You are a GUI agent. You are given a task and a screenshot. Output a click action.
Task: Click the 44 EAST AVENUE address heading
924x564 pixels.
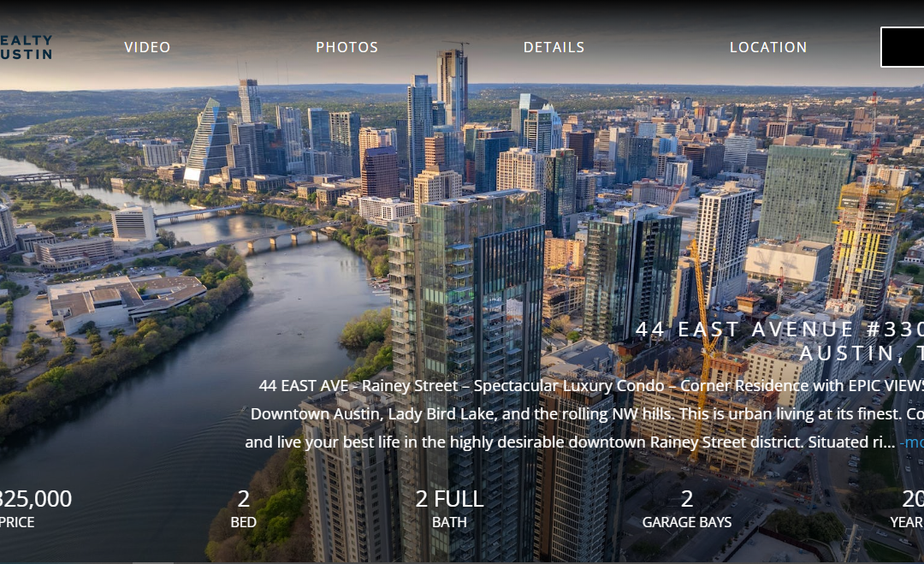tap(779, 329)
